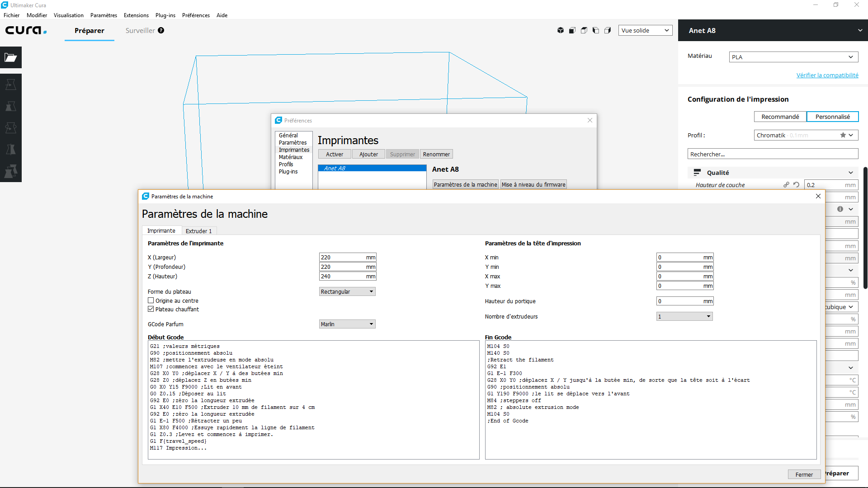Click Ajouter printer button
The image size is (868, 488).
(x=368, y=154)
